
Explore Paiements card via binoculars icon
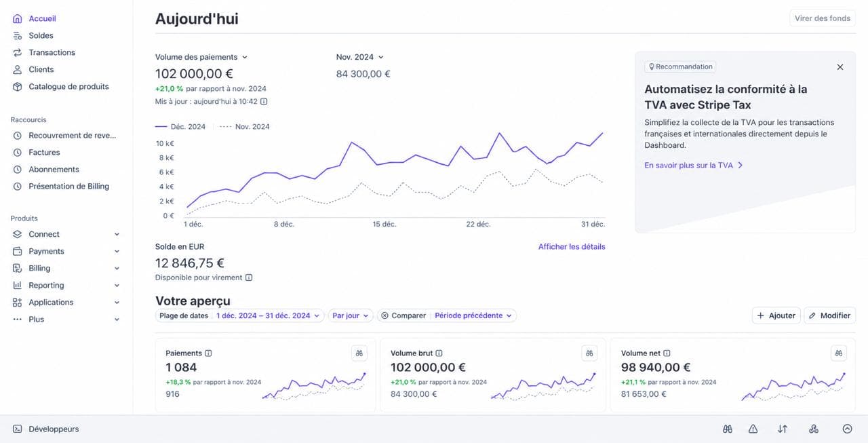[x=360, y=353]
